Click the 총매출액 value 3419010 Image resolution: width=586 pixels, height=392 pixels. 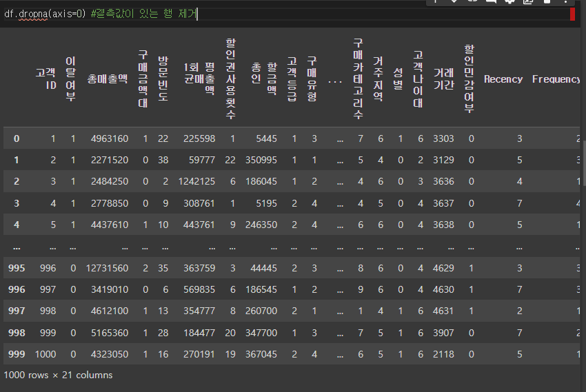(110, 289)
